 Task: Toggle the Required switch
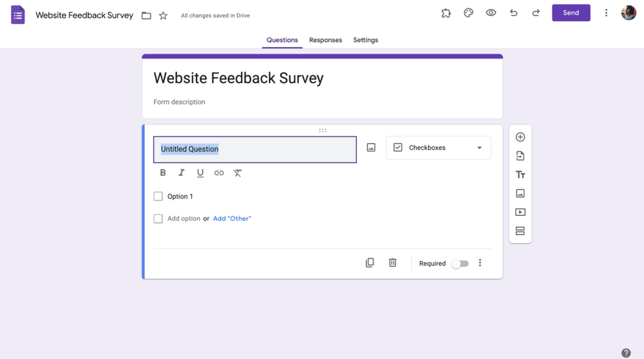460,264
